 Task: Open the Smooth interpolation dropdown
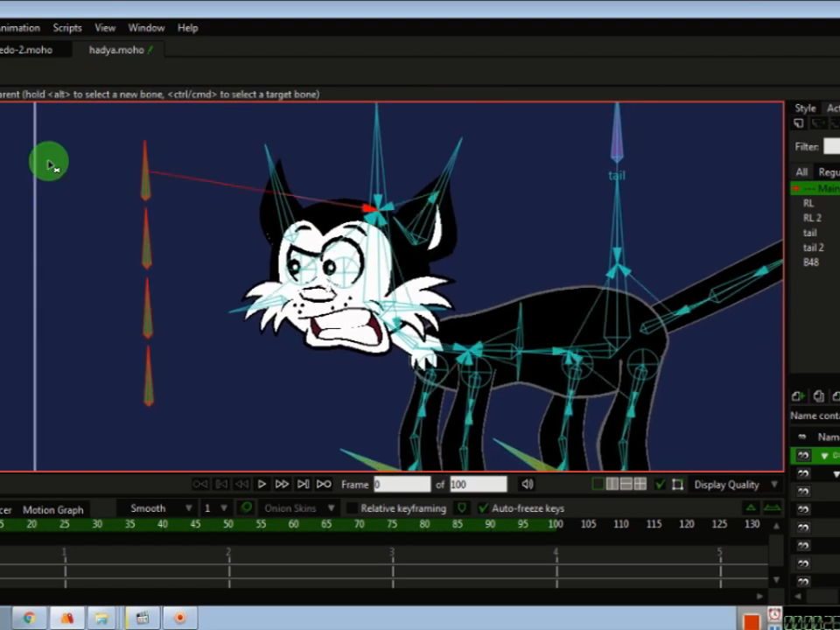[x=156, y=507]
